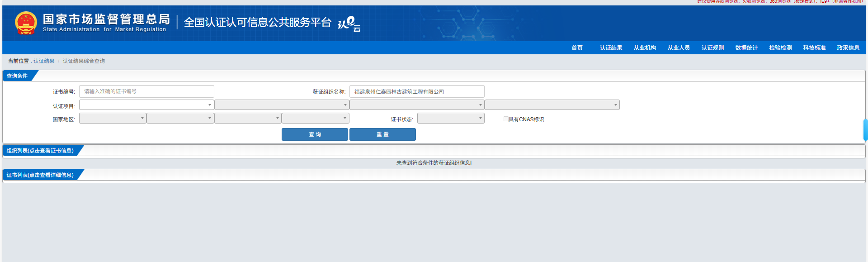Expand the fourth 认证项目 dropdown

click(552, 105)
